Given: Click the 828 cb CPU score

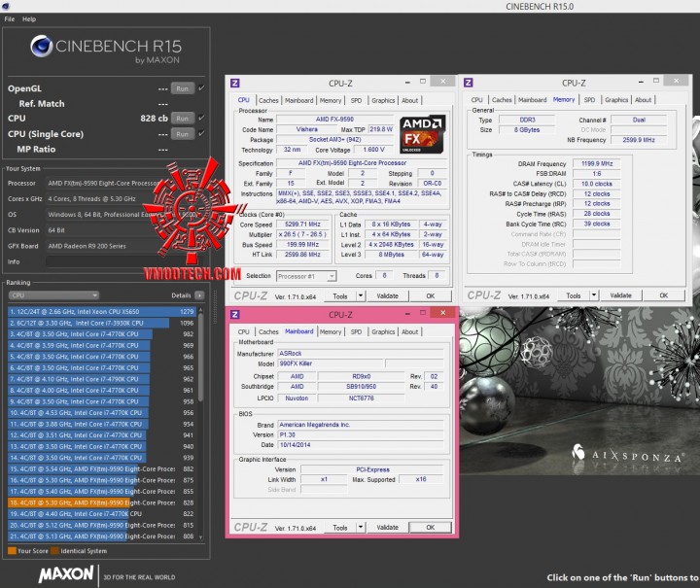Looking at the screenshot, I should (154, 119).
